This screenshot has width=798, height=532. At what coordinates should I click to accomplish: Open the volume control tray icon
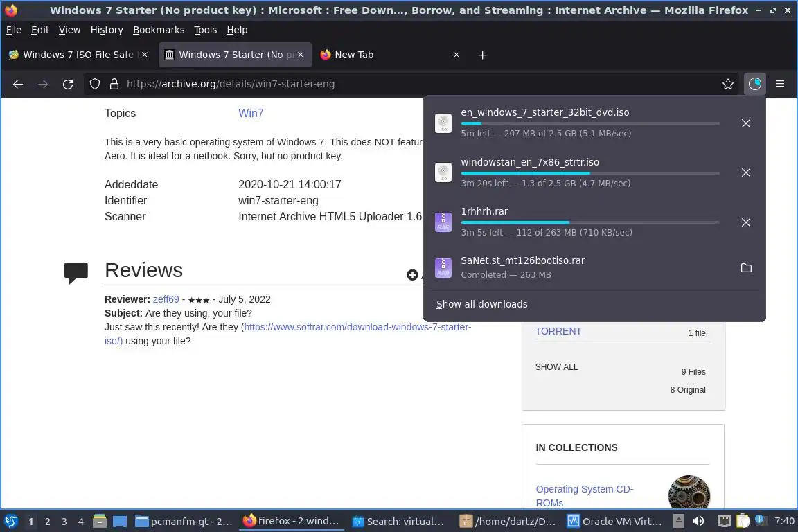(699, 521)
